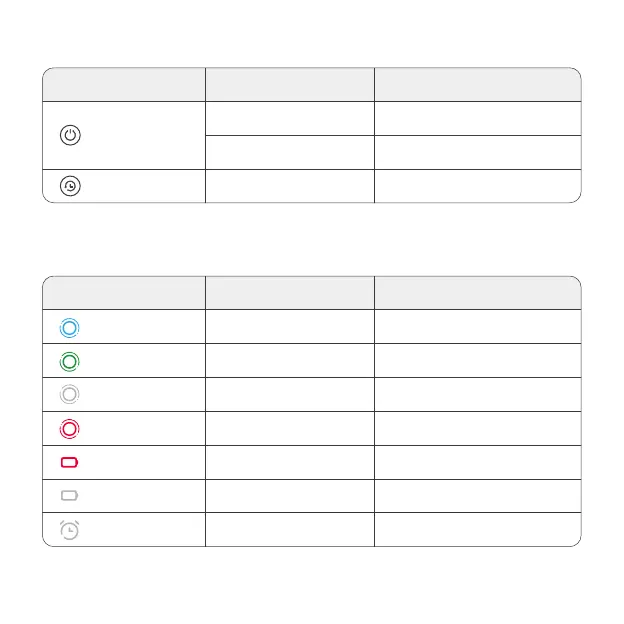The image size is (624, 624).
Task: Click the rightmost cell in the gray ring row
Action: (x=478, y=395)
